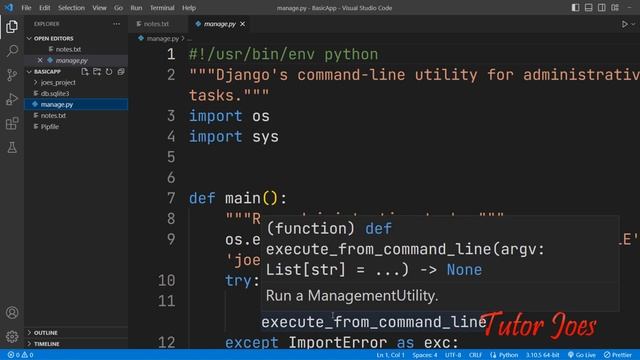
Task: Open the Explorer view in activity bar
Action: coord(12,27)
